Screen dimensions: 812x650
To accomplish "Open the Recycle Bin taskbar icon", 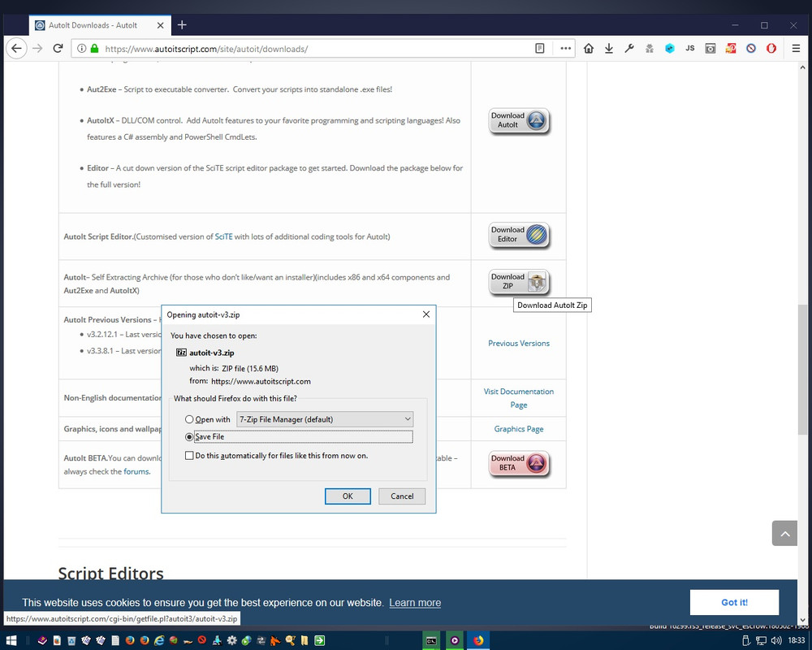I will [71, 641].
